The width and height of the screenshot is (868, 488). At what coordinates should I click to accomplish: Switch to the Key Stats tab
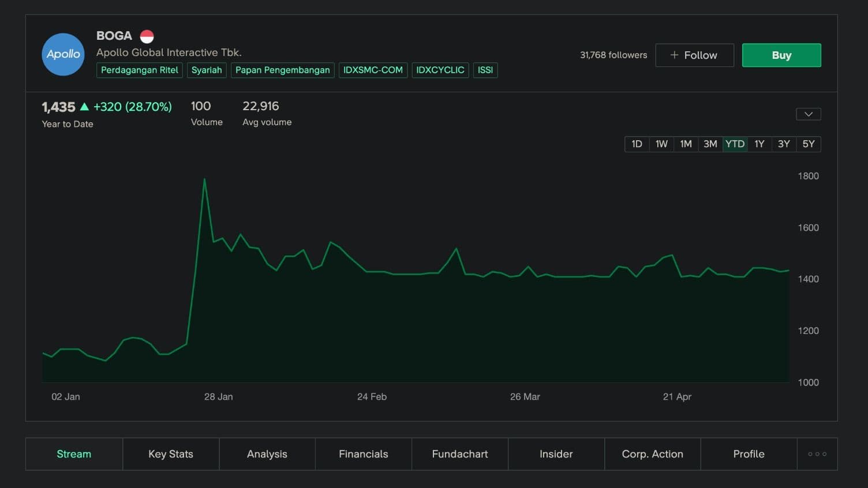pos(171,454)
